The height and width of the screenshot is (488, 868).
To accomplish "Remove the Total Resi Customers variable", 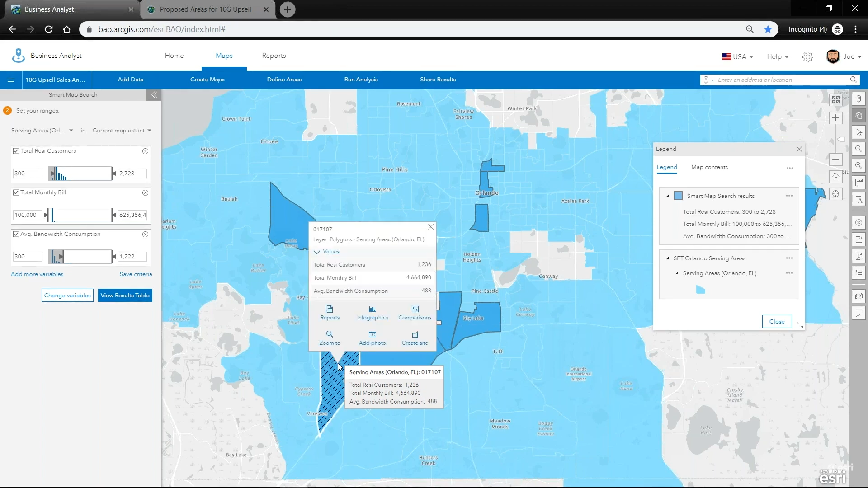I will pos(145,151).
